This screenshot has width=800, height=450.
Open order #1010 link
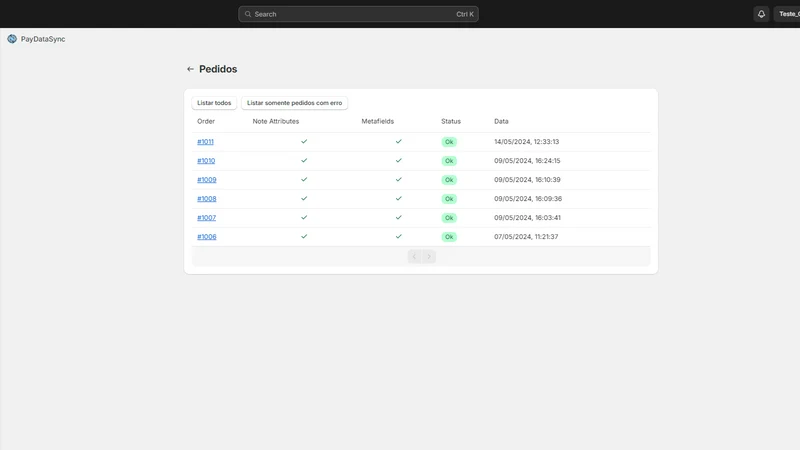point(206,161)
